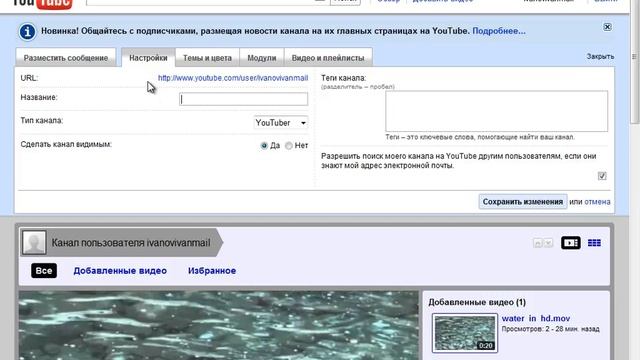Open the channel URL link
Viewport: 640px width, 360px height.
pyautogui.click(x=233, y=78)
